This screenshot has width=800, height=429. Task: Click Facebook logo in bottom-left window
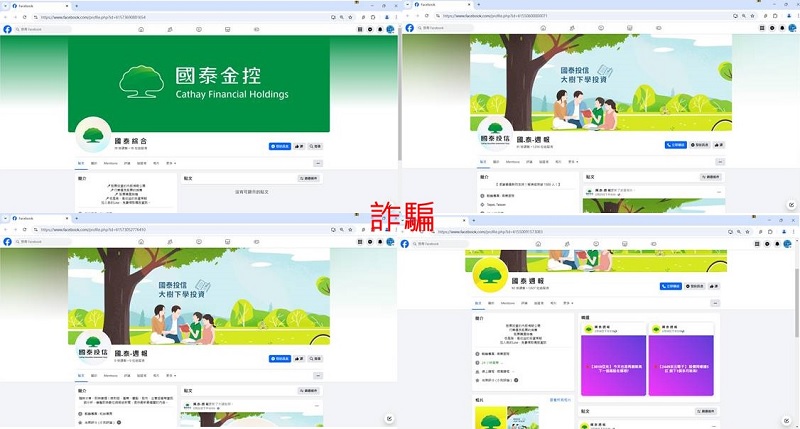7,241
